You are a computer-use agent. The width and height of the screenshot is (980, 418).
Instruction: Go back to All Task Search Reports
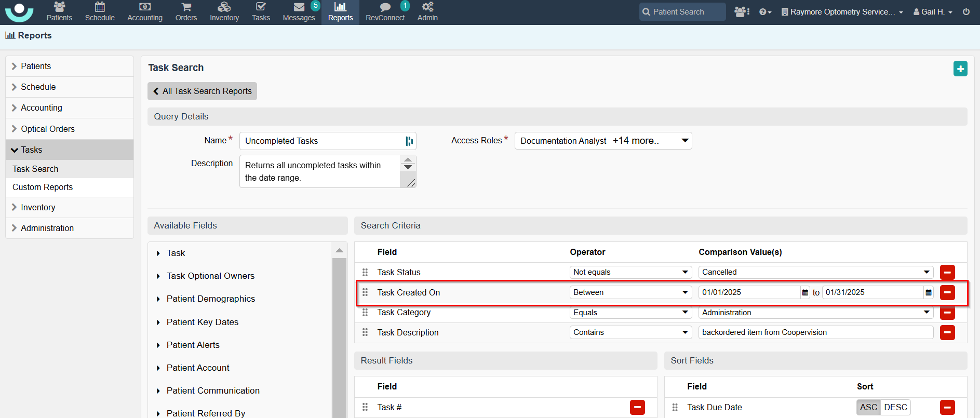[202, 91]
